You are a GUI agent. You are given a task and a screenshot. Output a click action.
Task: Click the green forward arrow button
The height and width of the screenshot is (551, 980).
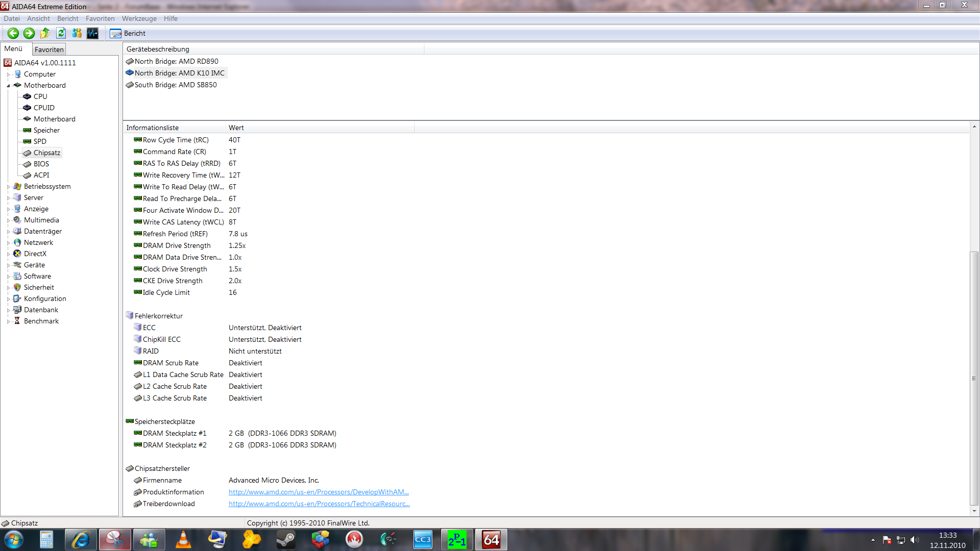tap(29, 33)
